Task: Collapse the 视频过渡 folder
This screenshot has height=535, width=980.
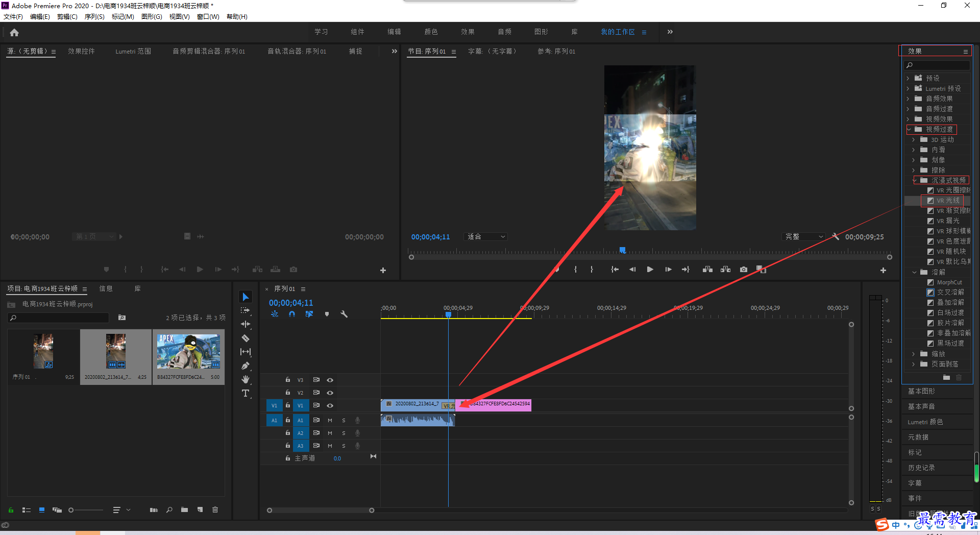Action: [x=909, y=130]
